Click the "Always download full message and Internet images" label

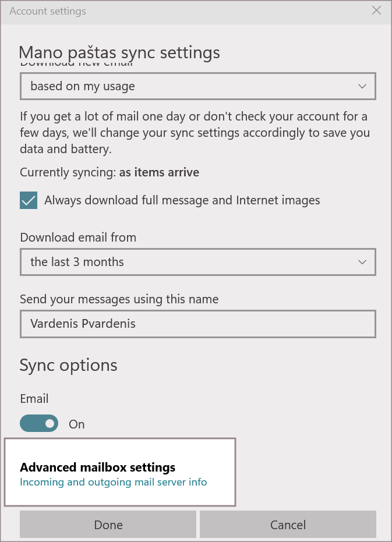182,201
